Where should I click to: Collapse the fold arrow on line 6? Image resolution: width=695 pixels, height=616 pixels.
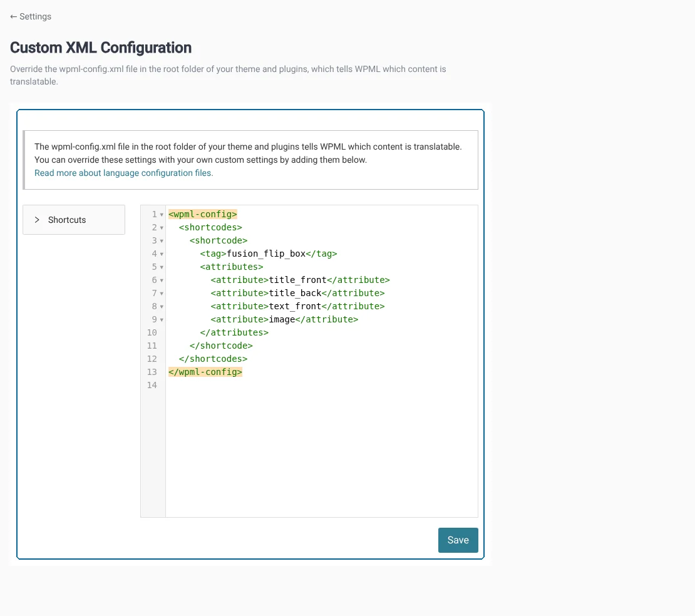[162, 280]
